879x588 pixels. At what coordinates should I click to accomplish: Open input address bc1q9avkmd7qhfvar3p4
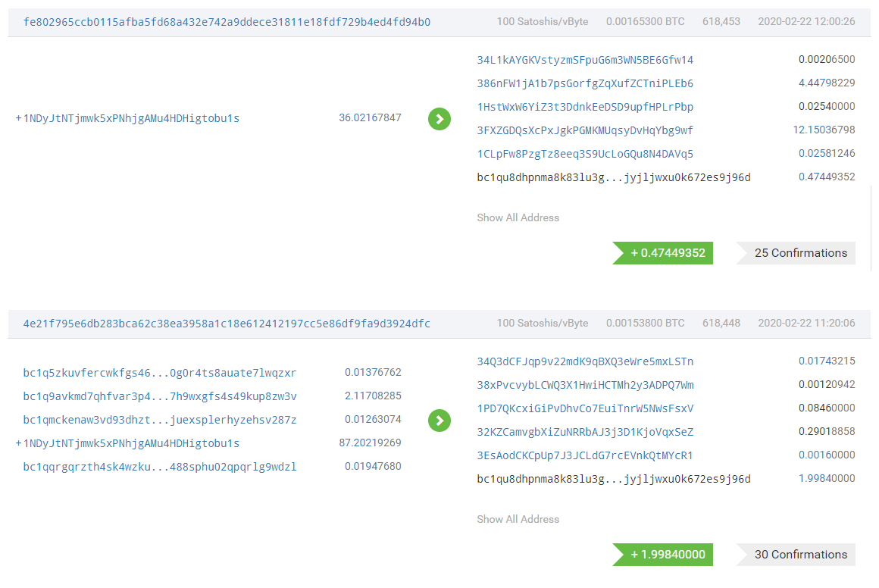160,396
